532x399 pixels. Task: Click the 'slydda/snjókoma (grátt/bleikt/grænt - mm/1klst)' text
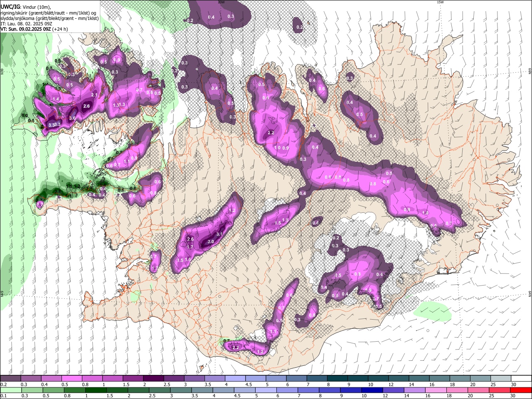(49, 18)
